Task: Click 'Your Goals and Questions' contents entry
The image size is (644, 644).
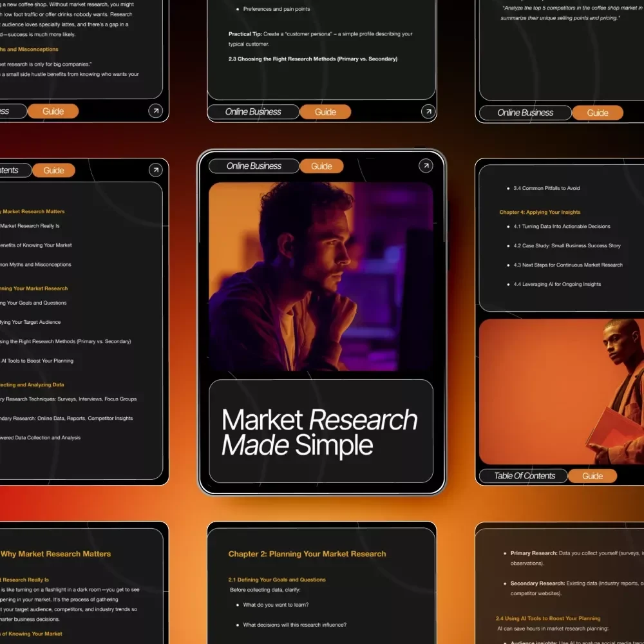Action: [x=33, y=303]
